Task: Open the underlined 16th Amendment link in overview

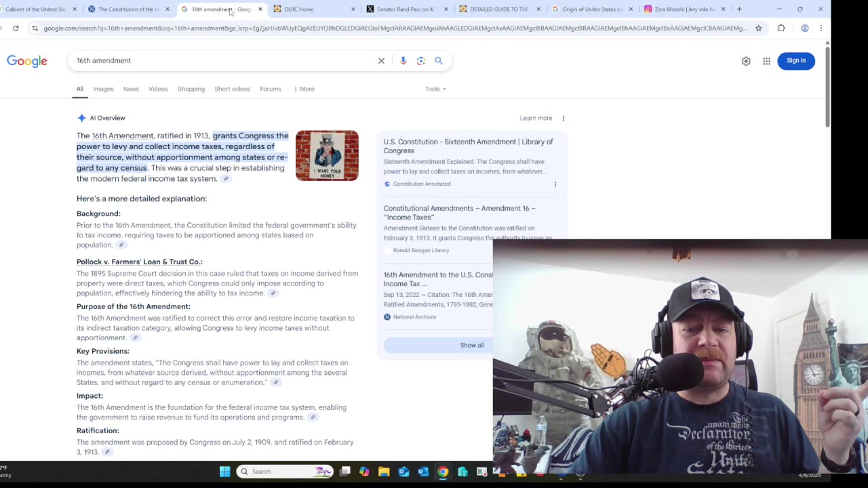Action: [123, 136]
